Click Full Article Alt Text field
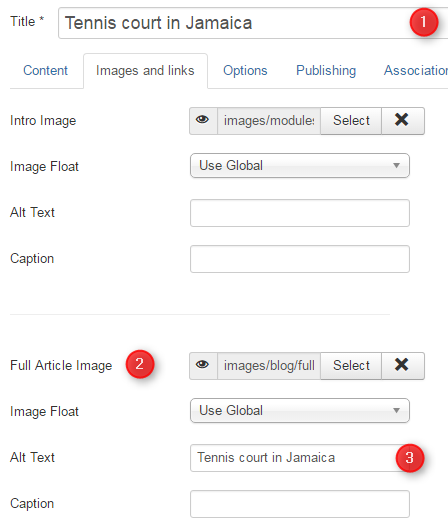 tap(300, 458)
